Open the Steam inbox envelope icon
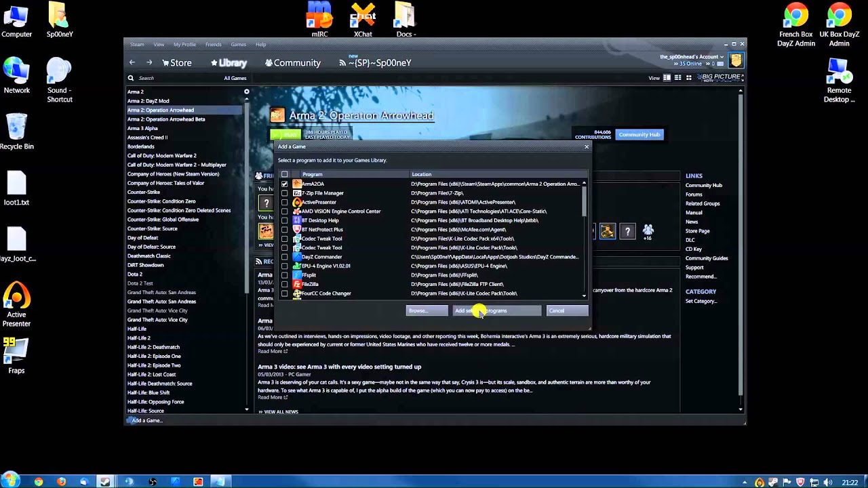The image size is (868, 488). 722,64
